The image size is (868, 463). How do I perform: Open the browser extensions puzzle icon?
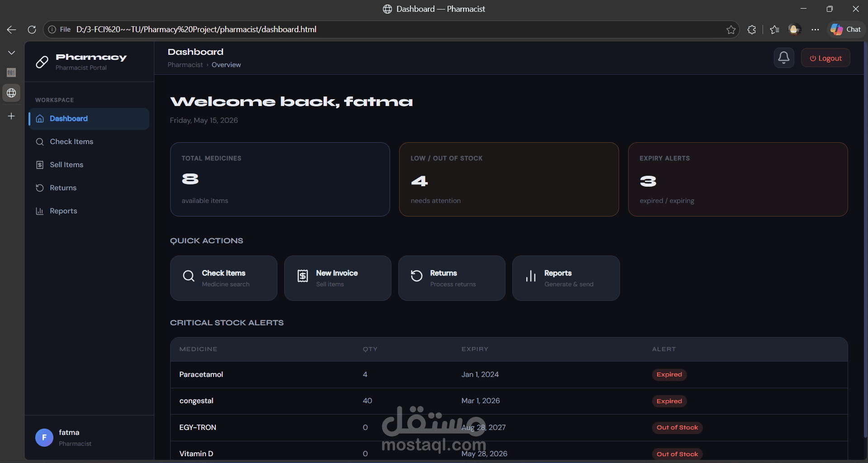[752, 29]
